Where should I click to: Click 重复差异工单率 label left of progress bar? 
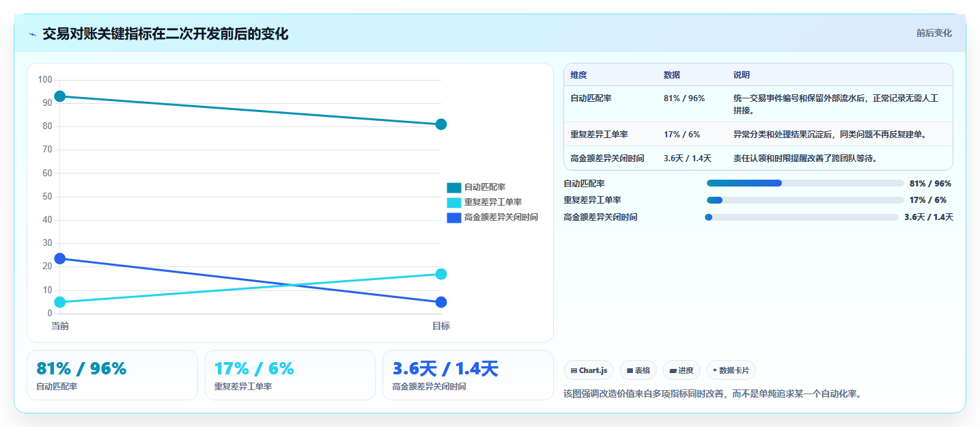592,200
